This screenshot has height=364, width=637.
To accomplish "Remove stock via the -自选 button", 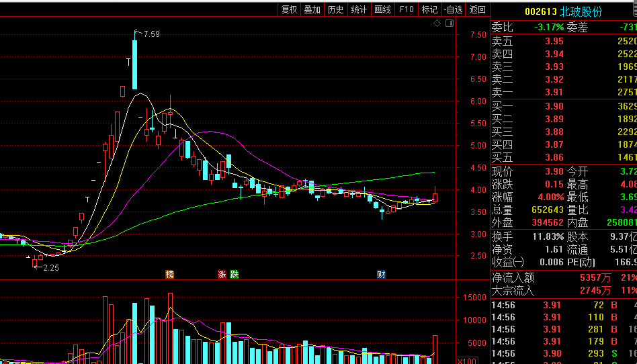I will coord(454,10).
